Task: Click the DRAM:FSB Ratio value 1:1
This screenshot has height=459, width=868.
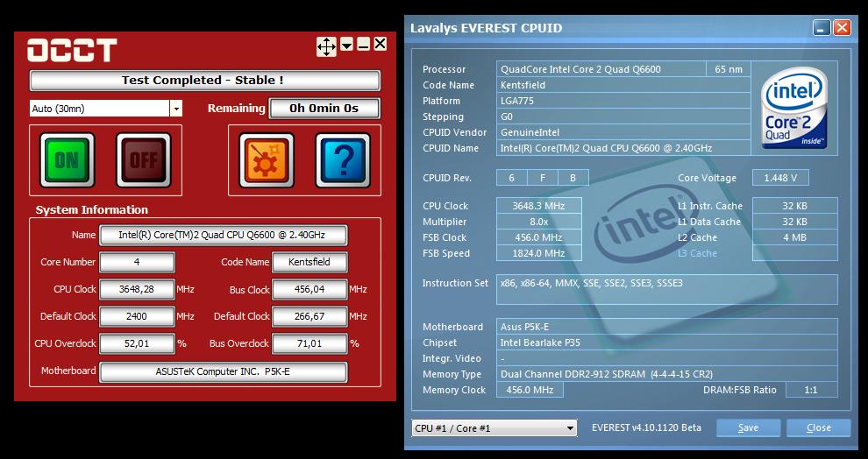Action: (811, 389)
